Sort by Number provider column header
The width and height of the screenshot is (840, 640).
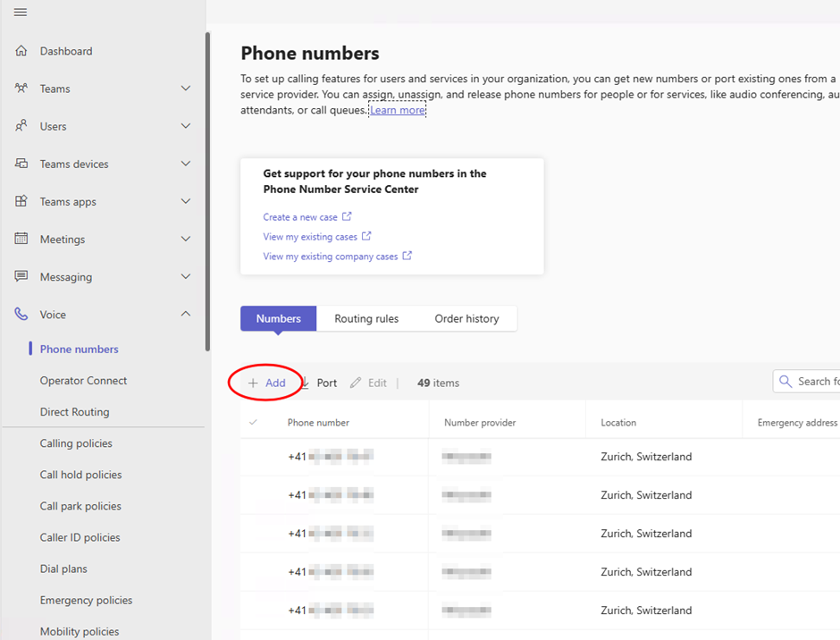coord(480,423)
